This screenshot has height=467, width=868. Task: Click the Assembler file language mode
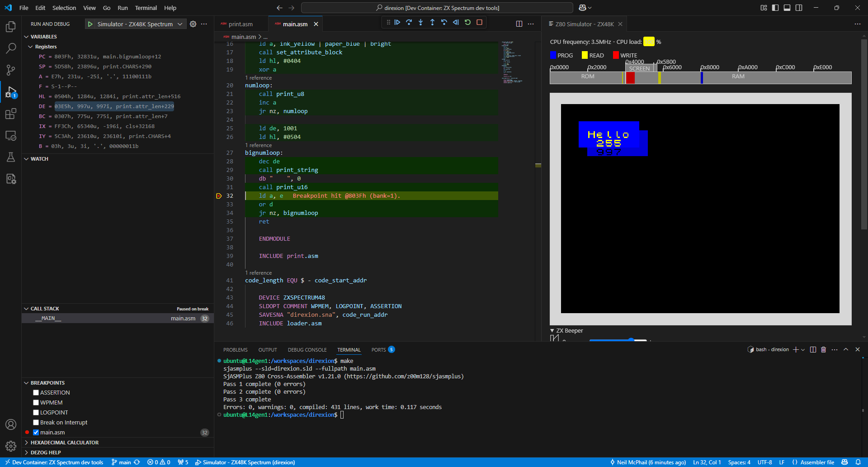pyautogui.click(x=813, y=462)
